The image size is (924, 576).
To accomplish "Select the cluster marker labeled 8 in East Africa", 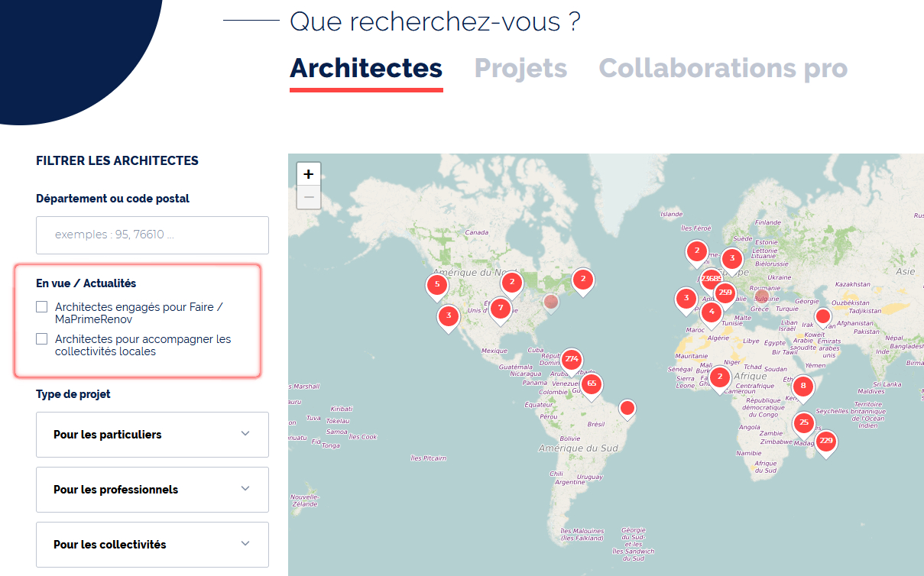I will [x=803, y=387].
